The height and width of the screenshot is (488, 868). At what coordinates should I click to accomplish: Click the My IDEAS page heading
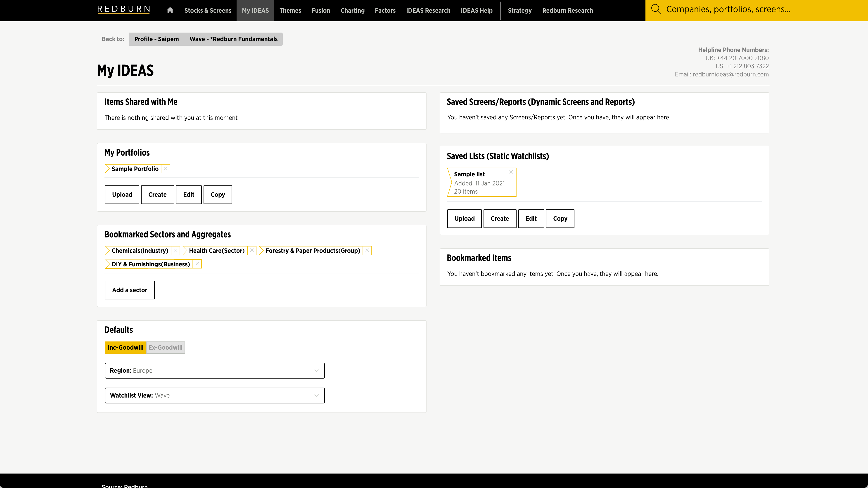pos(125,70)
